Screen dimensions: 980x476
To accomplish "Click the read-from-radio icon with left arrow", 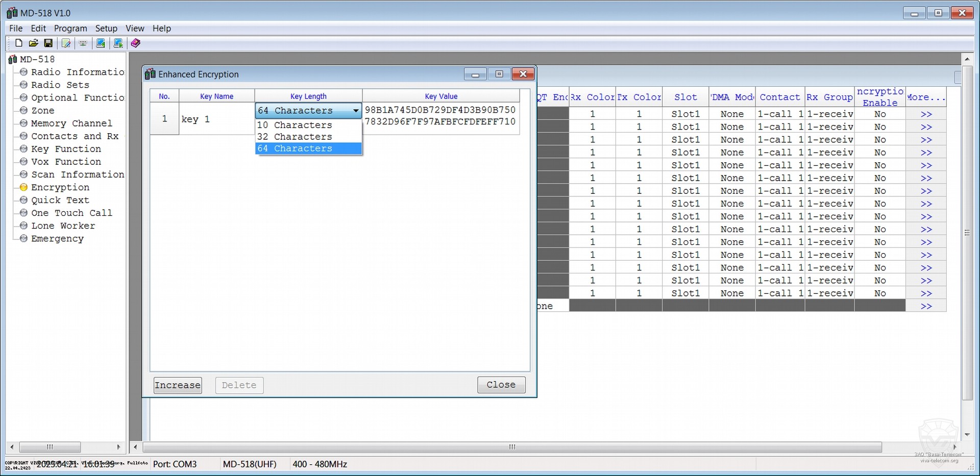I will [x=101, y=43].
